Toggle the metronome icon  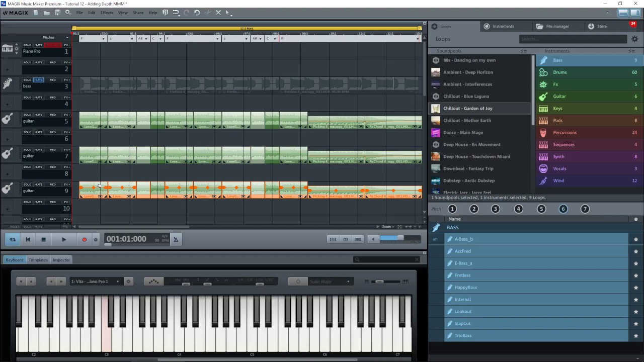coord(176,240)
